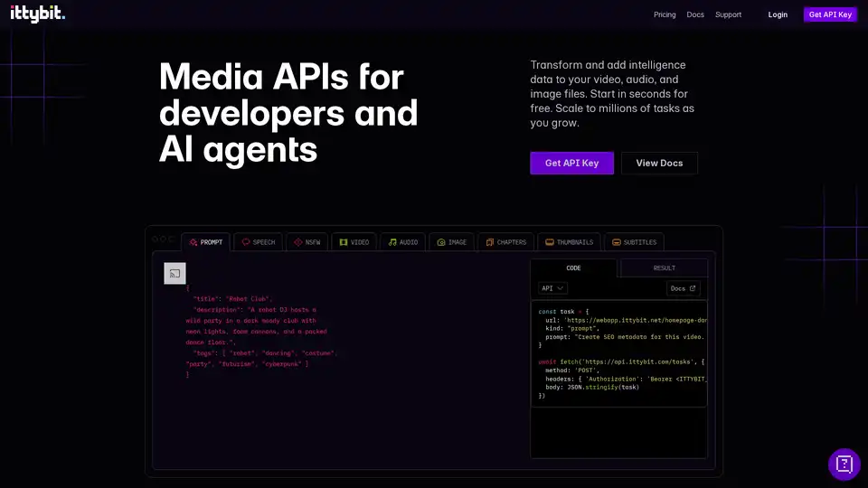868x488 pixels.
Task: Open Pricing in the top navigation
Action: coord(665,14)
